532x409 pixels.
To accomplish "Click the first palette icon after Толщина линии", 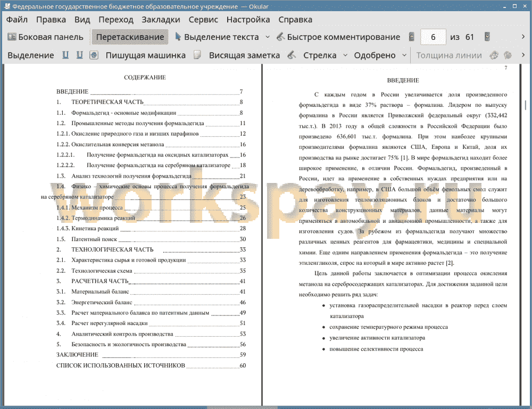I will 494,55.
